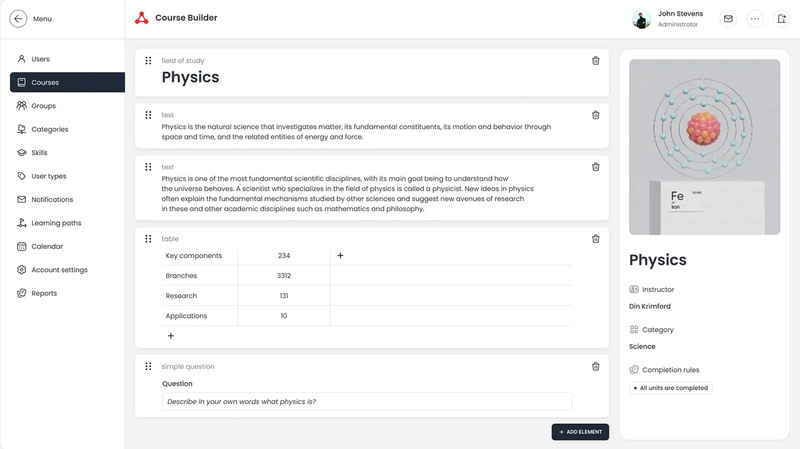Delete the Physics field of study block
The image size is (800, 449).
[596, 61]
